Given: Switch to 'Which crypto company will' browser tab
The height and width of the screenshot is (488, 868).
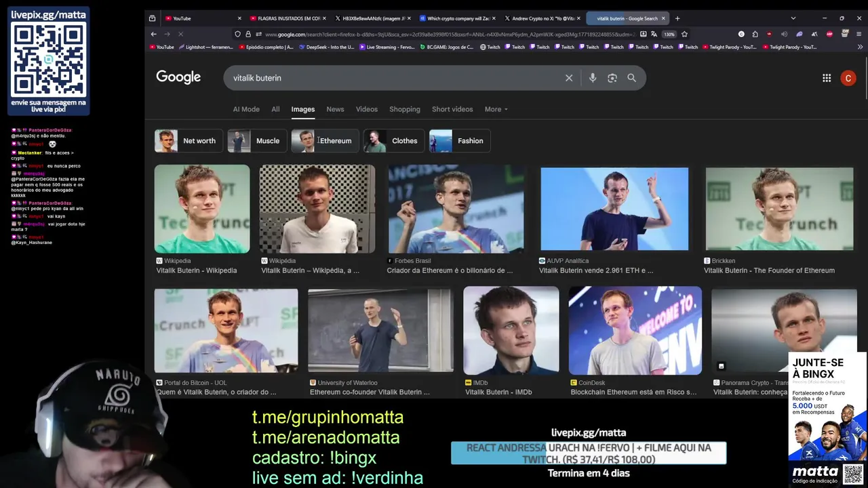Looking at the screenshot, I should [458, 18].
